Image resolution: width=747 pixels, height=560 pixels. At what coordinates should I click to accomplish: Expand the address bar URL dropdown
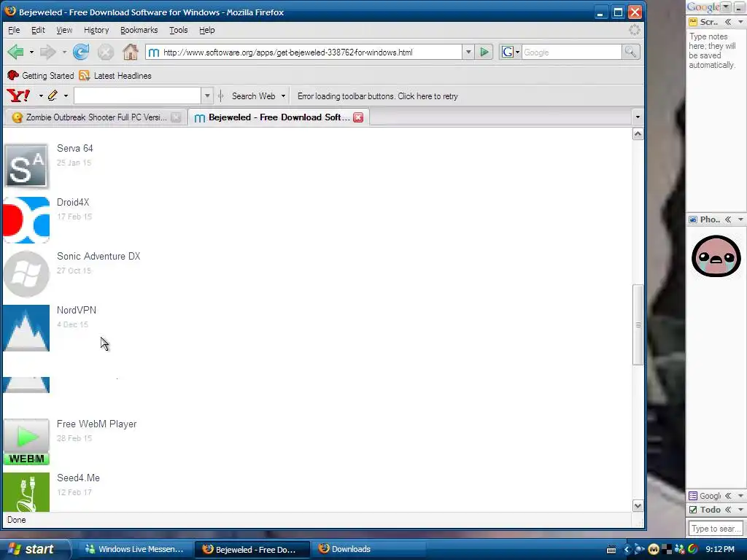click(x=468, y=52)
